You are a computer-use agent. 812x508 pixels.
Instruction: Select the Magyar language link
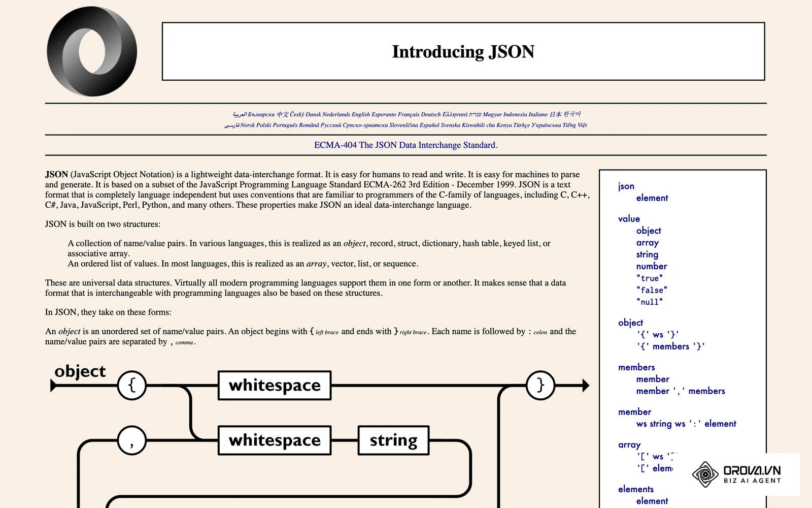[492, 114]
